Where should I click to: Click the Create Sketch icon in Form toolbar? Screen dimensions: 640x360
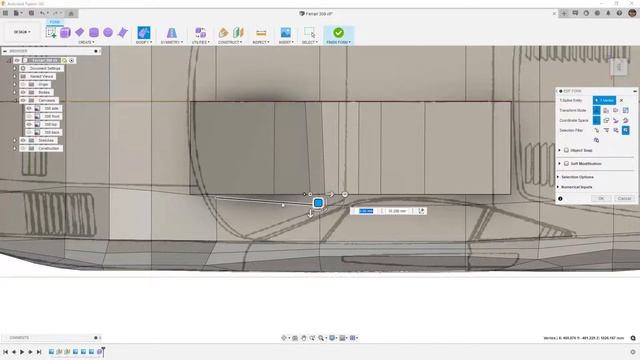pos(51,33)
